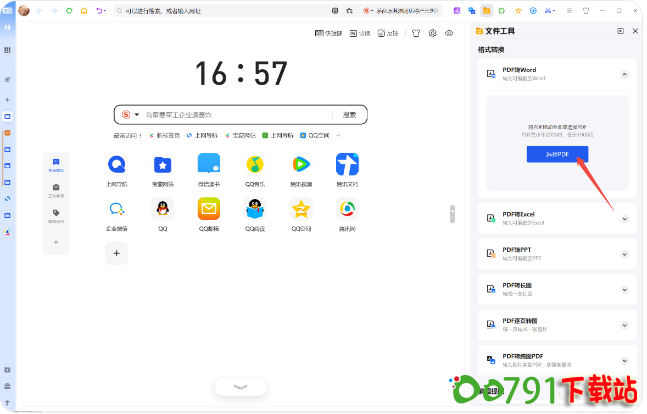Viewport: 647px width, 414px height.
Task: Expand the PDF转PPT section
Action: click(x=624, y=252)
